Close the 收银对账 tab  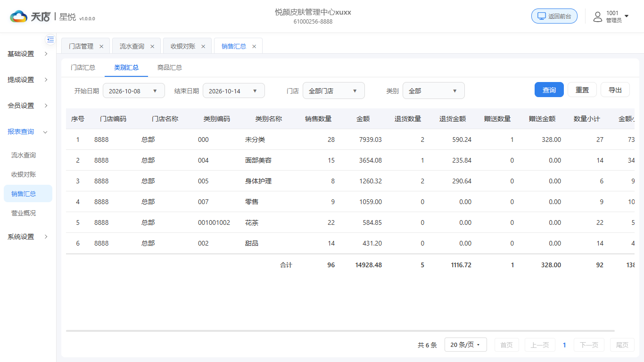tap(203, 46)
